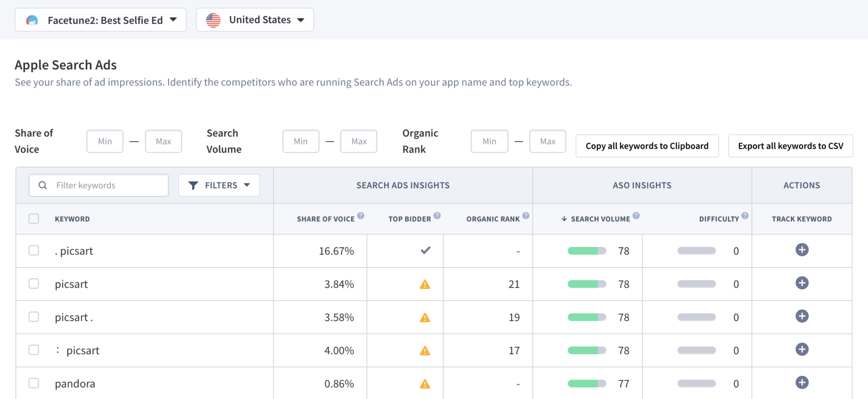Track the 'picsart .' keyword plus icon
The image size is (868, 399).
click(802, 316)
